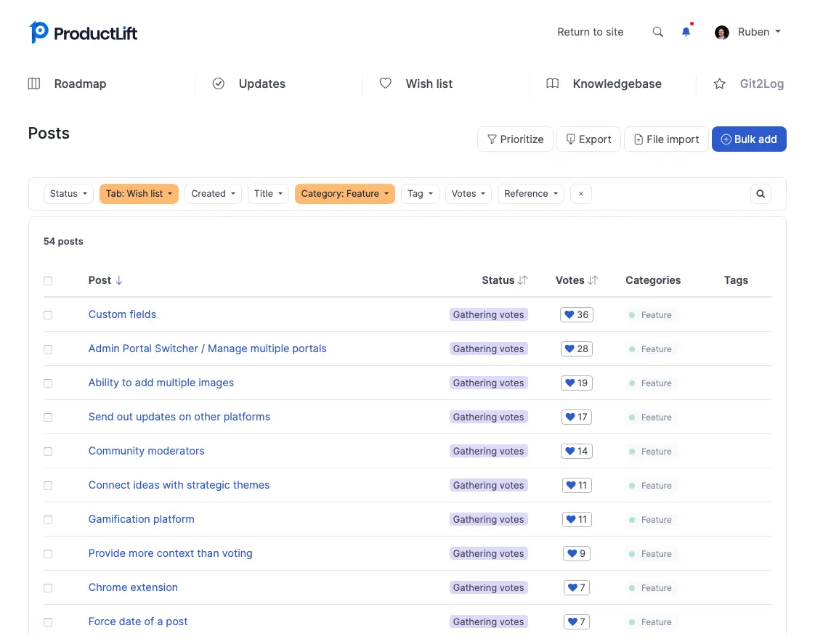831x644 pixels.
Task: Check the Custom fields row checkbox
Action: [x=48, y=315]
